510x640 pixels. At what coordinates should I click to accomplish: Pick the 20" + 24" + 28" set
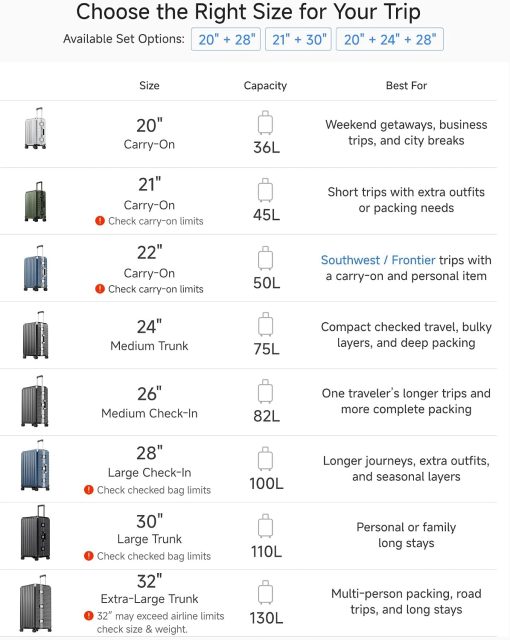390,39
